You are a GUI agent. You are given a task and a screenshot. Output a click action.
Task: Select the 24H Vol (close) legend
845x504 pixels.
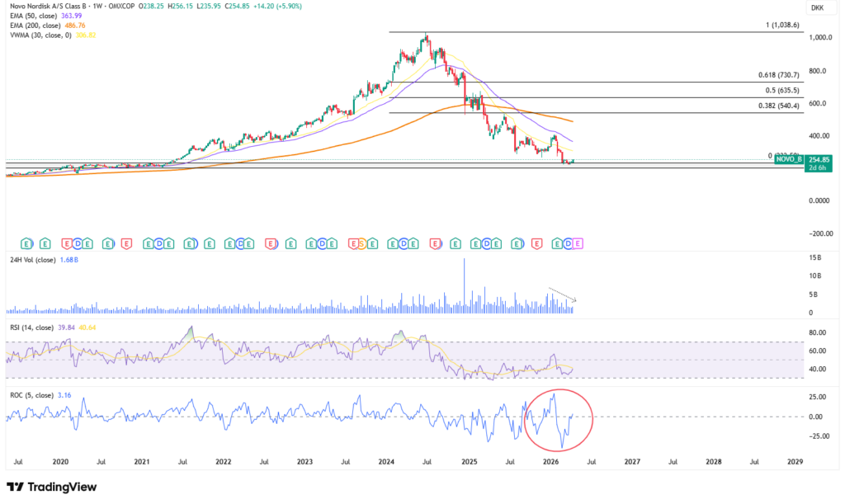pyautogui.click(x=33, y=258)
